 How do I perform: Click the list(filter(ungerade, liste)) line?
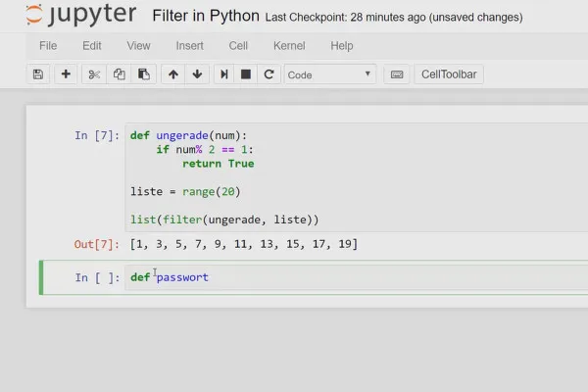[x=224, y=220]
